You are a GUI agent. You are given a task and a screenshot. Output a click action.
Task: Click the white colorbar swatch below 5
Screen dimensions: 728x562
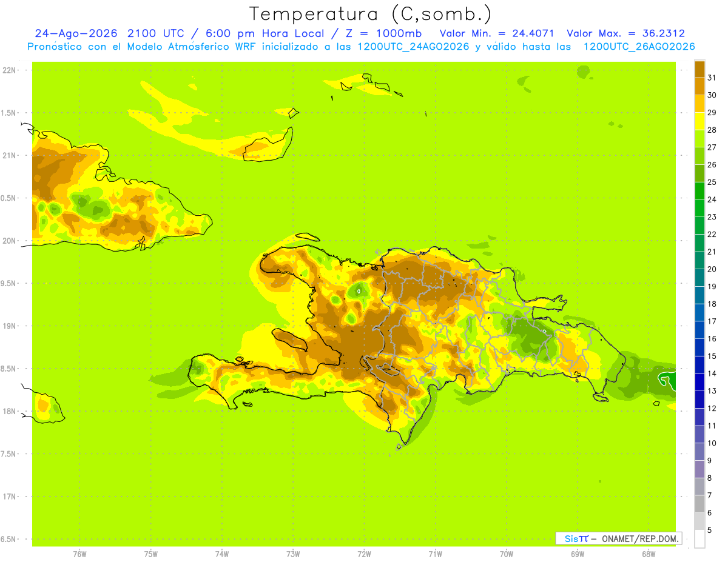(x=699, y=539)
